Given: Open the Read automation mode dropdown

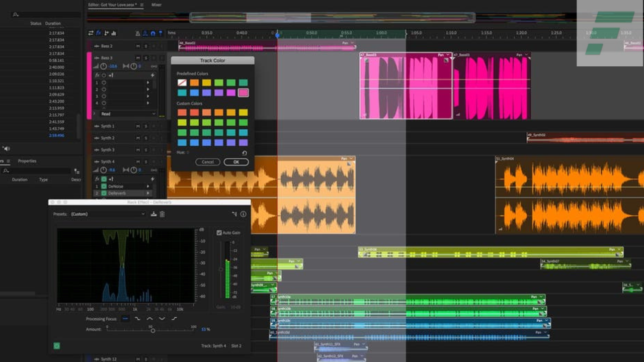Looking at the screenshot, I should click(127, 114).
